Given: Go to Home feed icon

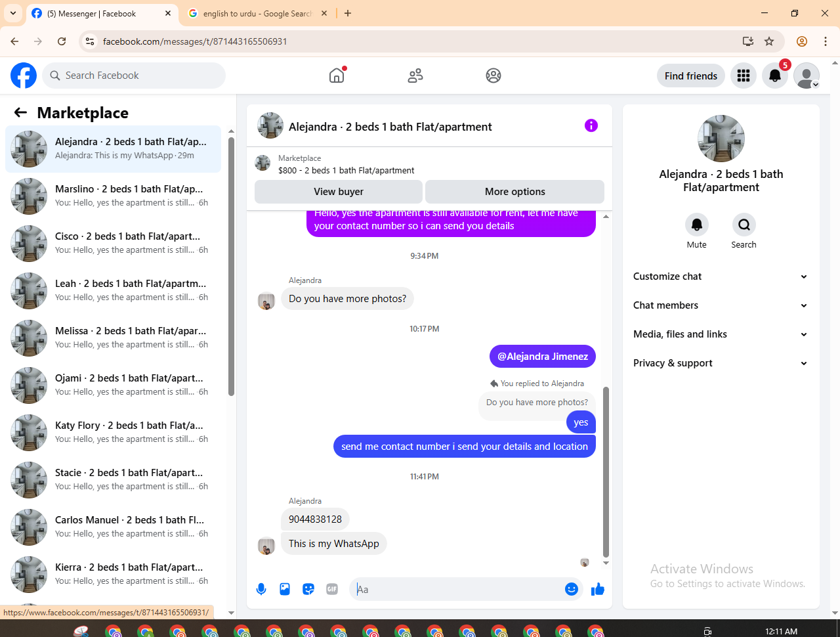Looking at the screenshot, I should [337, 76].
